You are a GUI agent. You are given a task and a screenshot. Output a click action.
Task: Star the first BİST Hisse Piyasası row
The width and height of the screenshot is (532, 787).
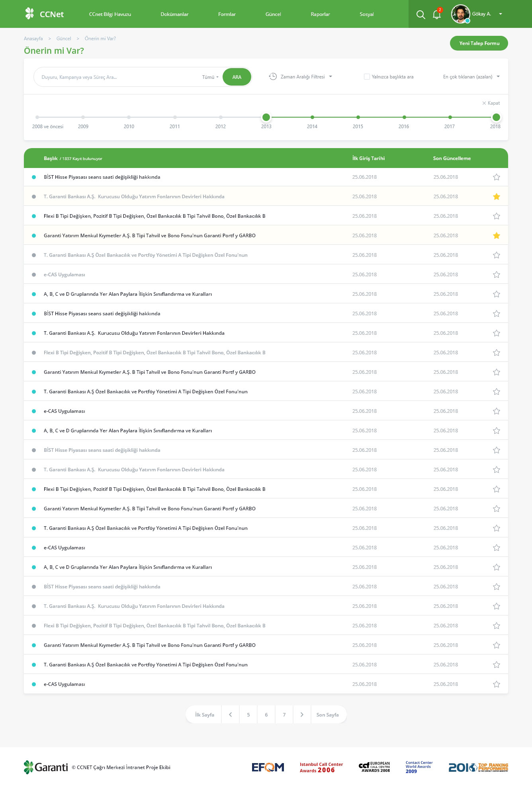[496, 177]
